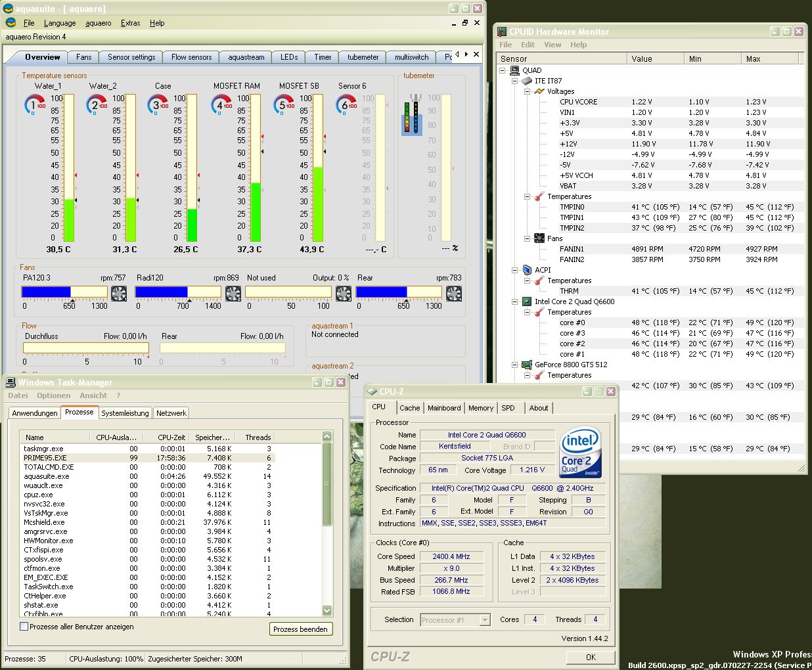Screen dimensions: 812x670
Task: Click the Temperatures thermometer icon under ITE IT87
Action: pyautogui.click(x=539, y=196)
